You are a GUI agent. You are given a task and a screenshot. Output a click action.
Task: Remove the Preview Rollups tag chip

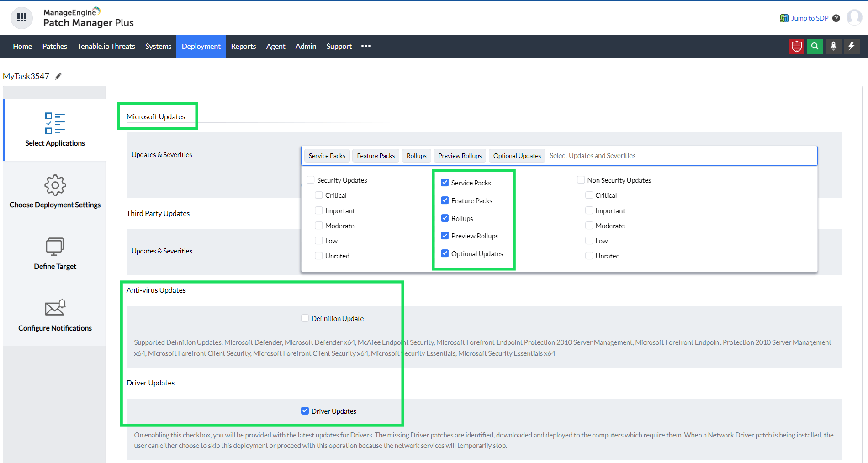pos(460,156)
